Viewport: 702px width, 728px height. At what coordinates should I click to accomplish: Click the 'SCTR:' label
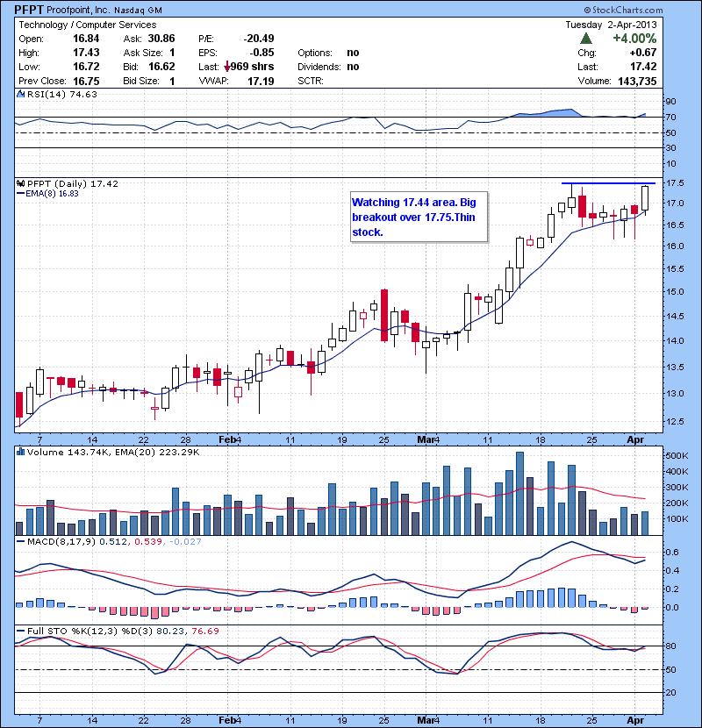311,81
